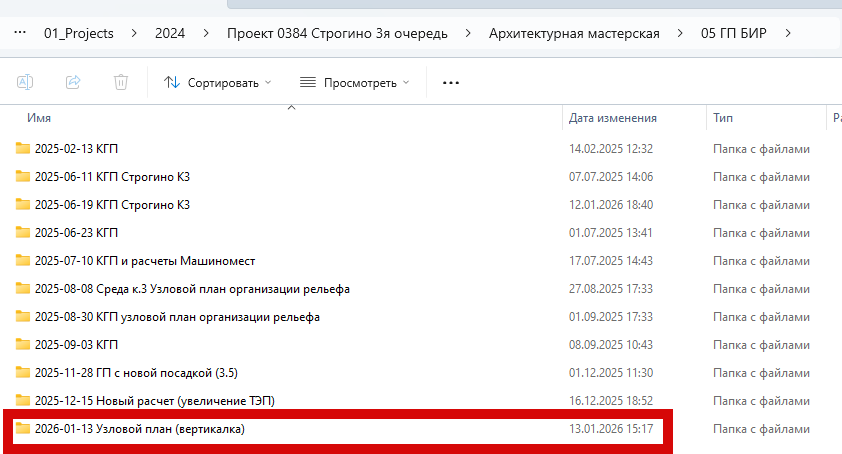Click date 08.09.2025 10:43

pos(611,345)
